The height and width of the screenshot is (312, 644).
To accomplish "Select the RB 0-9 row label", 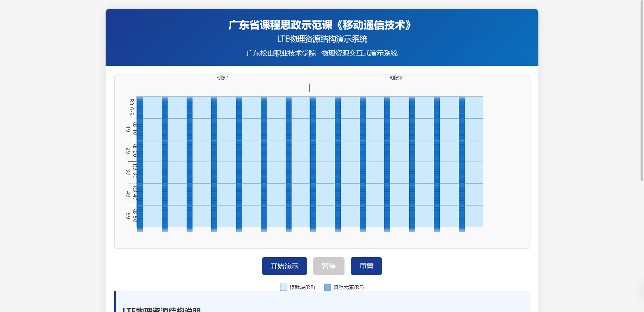I will tap(132, 107).
